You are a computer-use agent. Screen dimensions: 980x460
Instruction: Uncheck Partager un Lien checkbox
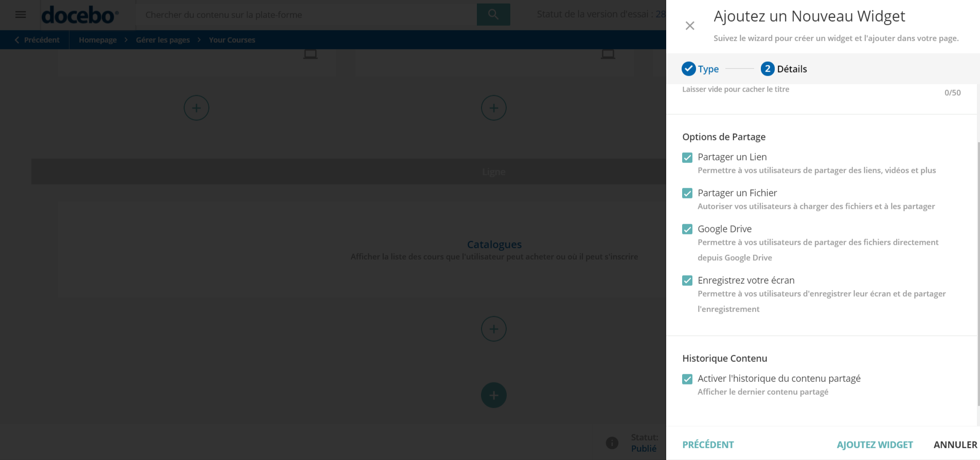(x=687, y=157)
